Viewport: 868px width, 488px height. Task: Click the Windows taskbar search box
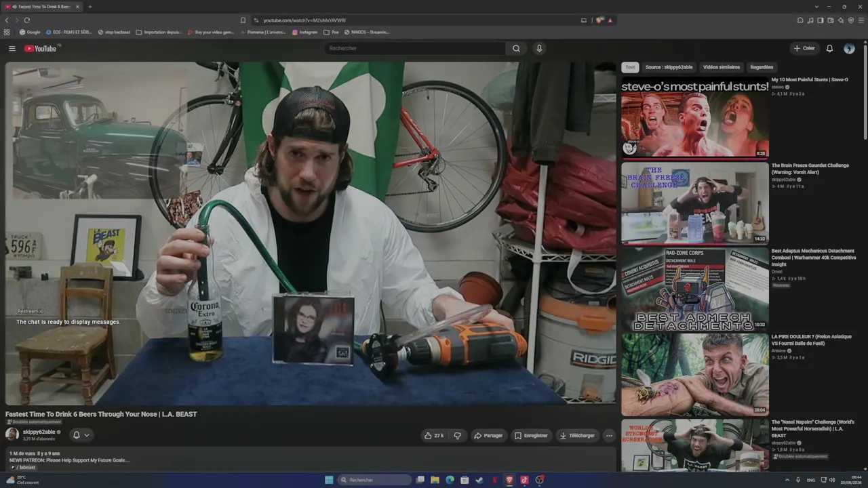tap(375, 480)
